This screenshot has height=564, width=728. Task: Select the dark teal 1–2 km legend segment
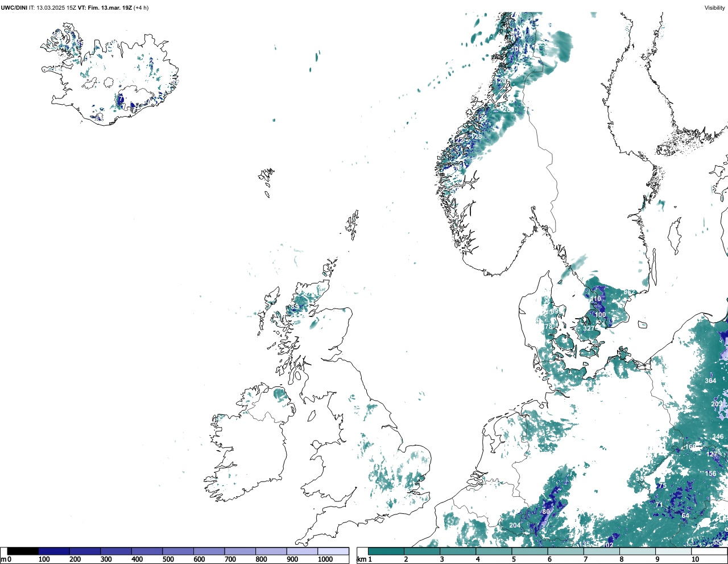click(x=386, y=551)
